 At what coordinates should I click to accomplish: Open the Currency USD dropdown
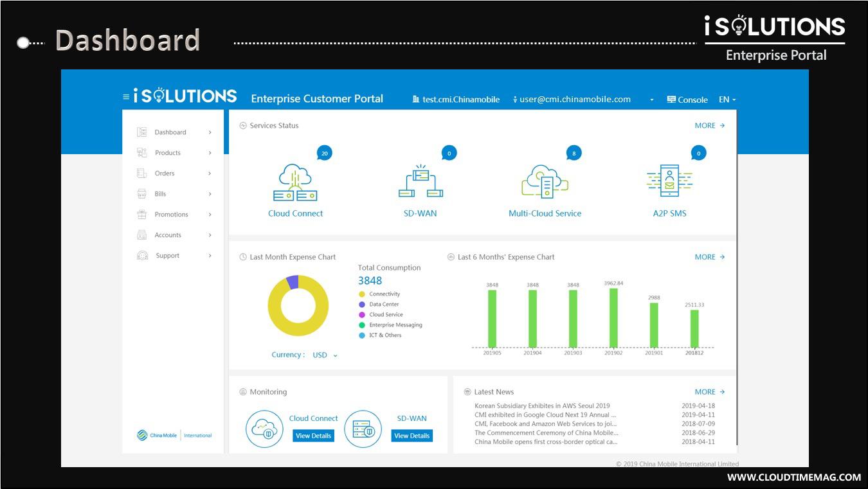point(325,355)
